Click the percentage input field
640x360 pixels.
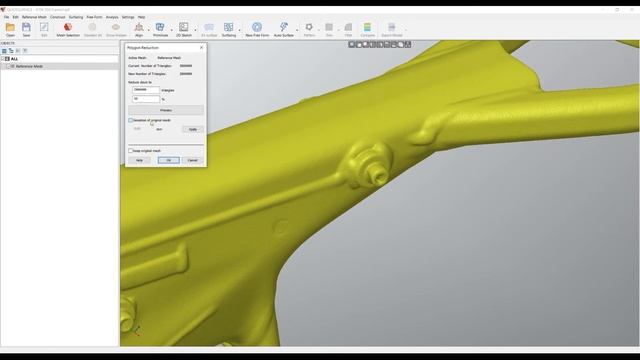point(146,99)
